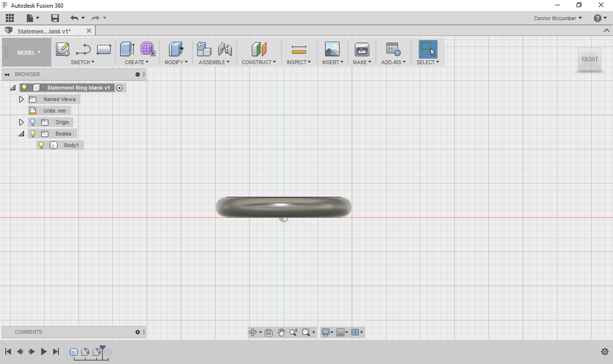Screen dimensions: 613x364
Task: Select the 2-Point Rectangle tool
Action: [104, 49]
